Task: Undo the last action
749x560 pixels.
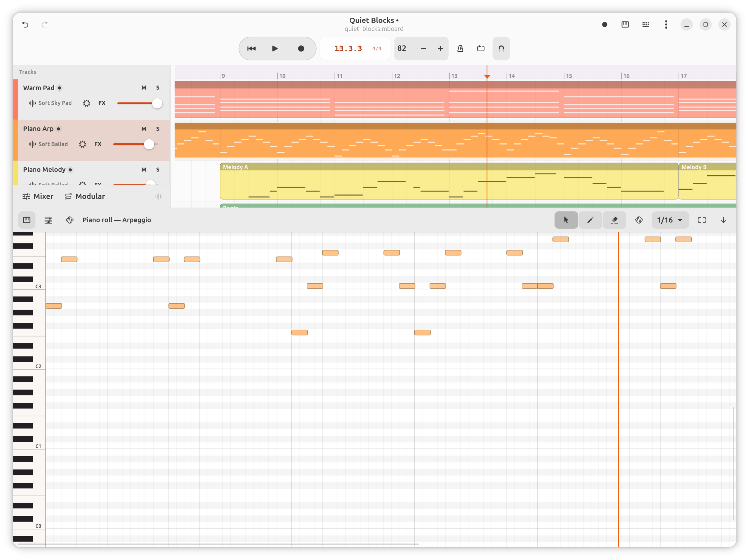Action: (25, 24)
